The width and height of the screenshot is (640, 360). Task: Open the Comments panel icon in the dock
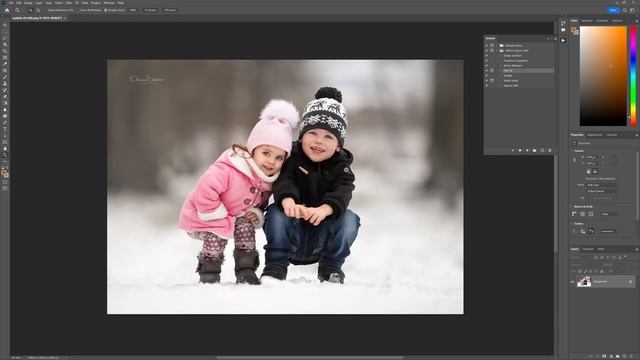563,30
